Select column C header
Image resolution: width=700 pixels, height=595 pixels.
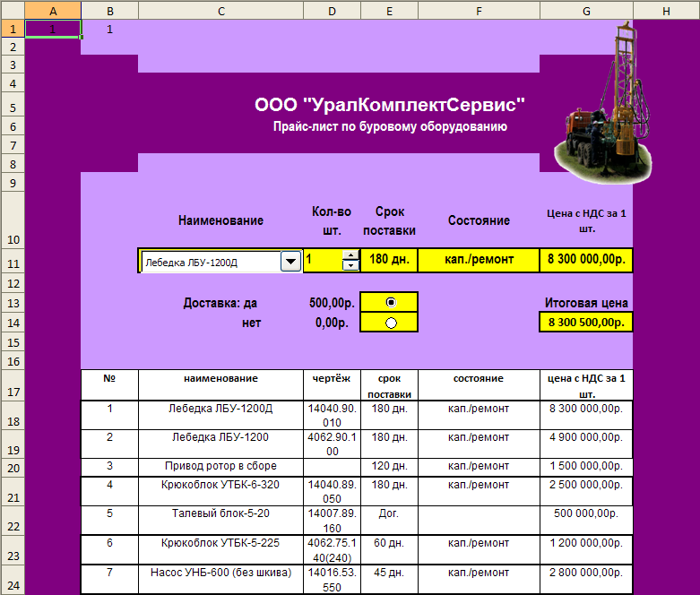click(221, 11)
